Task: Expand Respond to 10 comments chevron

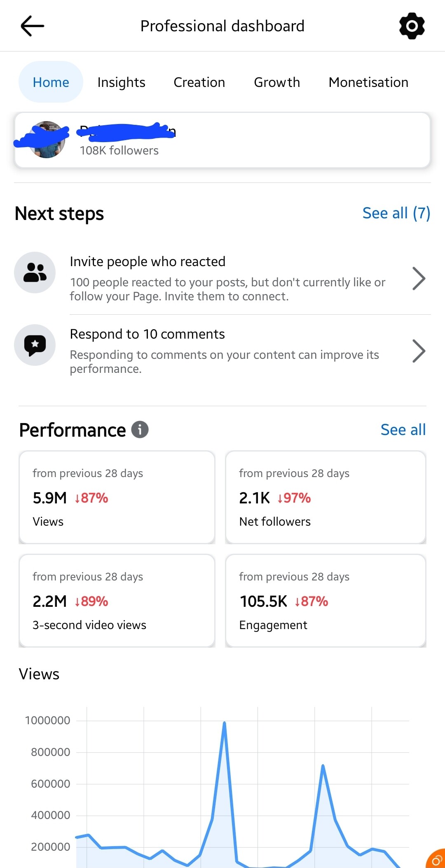Action: pos(419,351)
